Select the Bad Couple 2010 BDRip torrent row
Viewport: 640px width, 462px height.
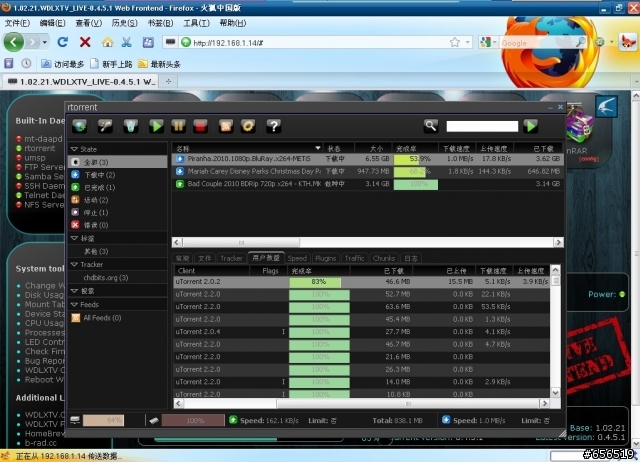pyautogui.click(x=368, y=184)
